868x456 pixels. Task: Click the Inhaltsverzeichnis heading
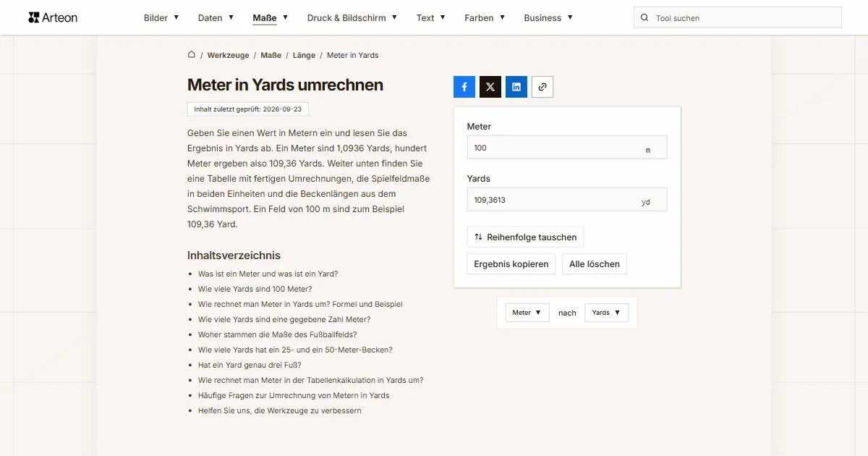coord(234,256)
